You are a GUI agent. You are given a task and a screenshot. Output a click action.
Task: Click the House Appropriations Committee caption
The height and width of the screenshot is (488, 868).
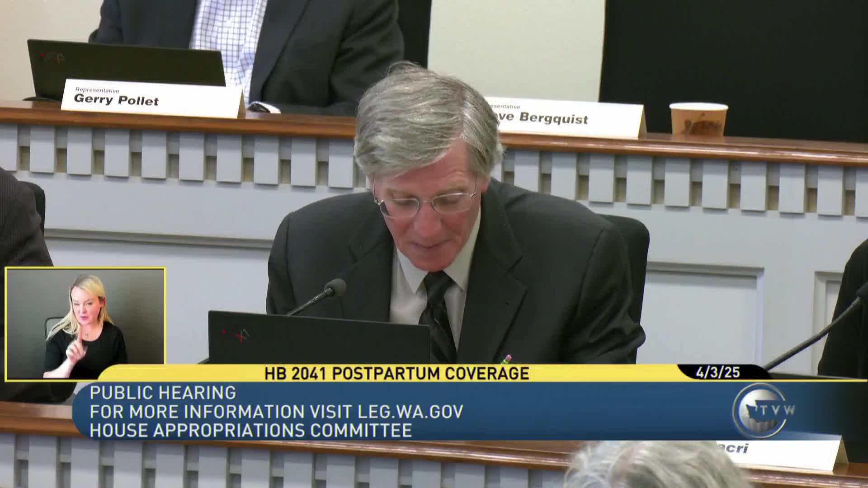(250, 431)
